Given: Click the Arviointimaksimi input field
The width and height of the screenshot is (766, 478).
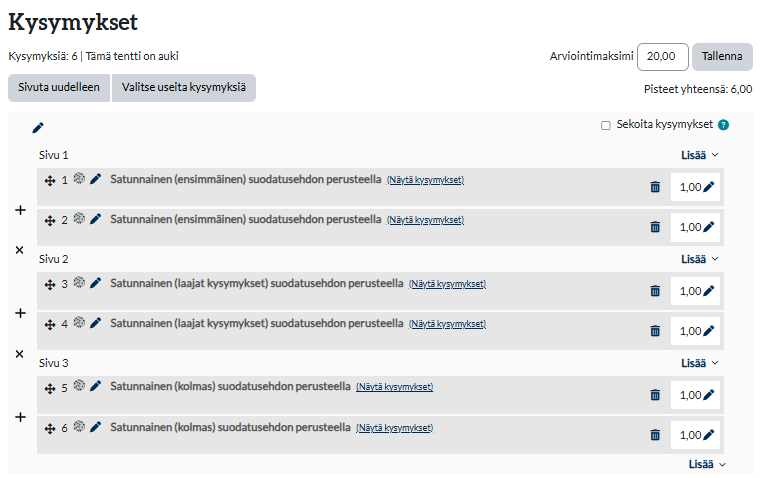Looking at the screenshot, I should point(662,57).
